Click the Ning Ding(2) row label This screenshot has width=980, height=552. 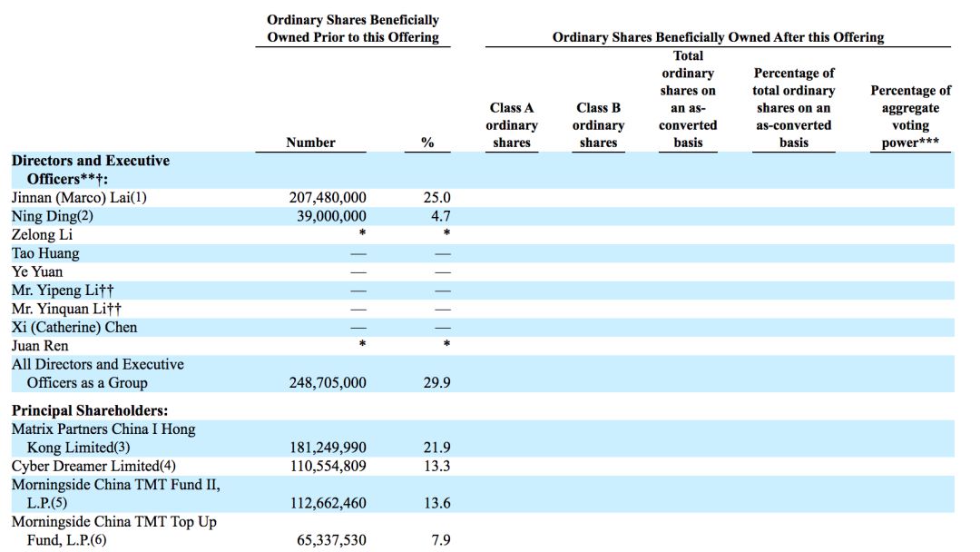click(x=53, y=216)
